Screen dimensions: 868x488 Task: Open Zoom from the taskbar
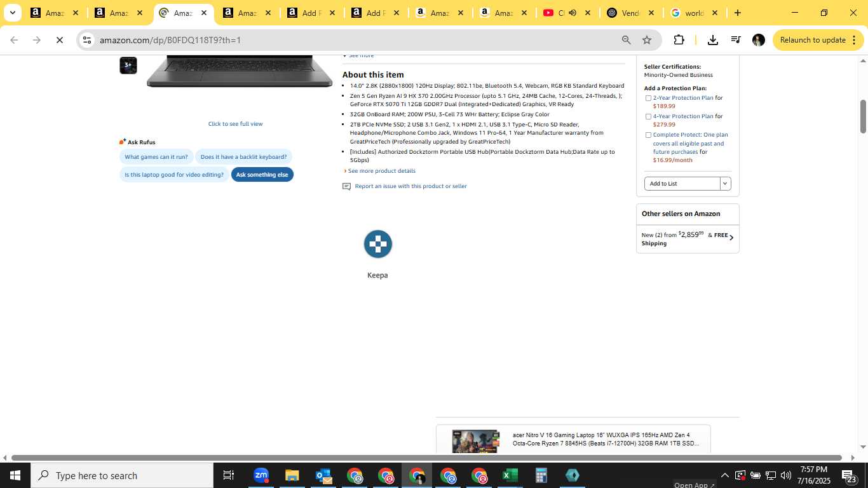coord(261,475)
